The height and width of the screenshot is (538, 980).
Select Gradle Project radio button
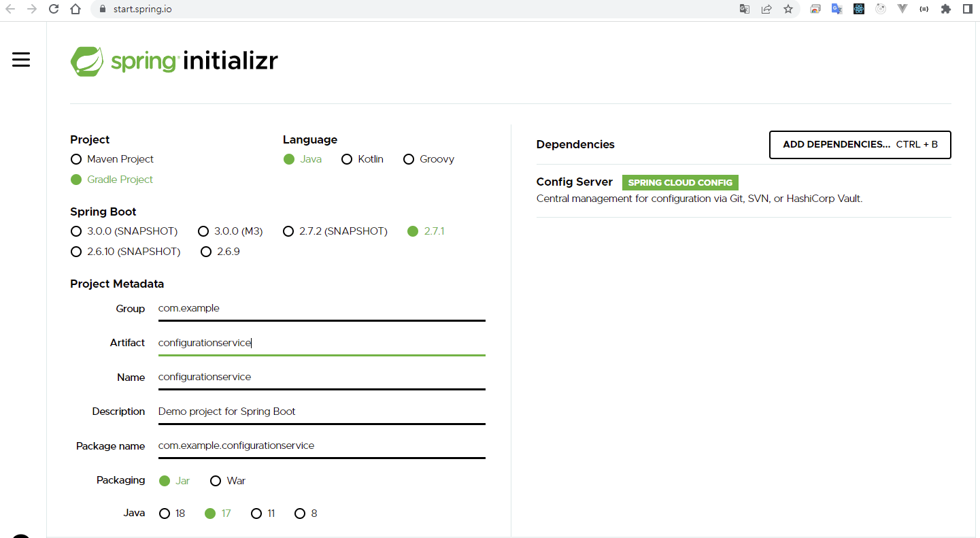coord(112,180)
